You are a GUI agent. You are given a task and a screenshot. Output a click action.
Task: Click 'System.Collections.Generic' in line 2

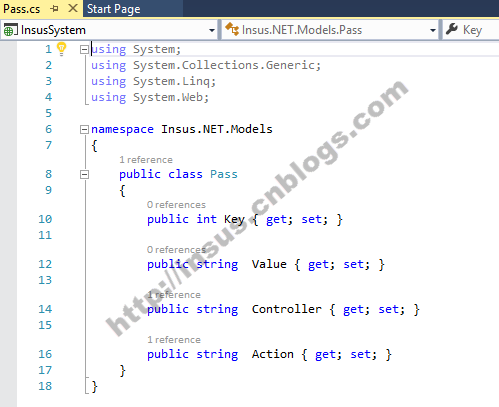(x=223, y=65)
